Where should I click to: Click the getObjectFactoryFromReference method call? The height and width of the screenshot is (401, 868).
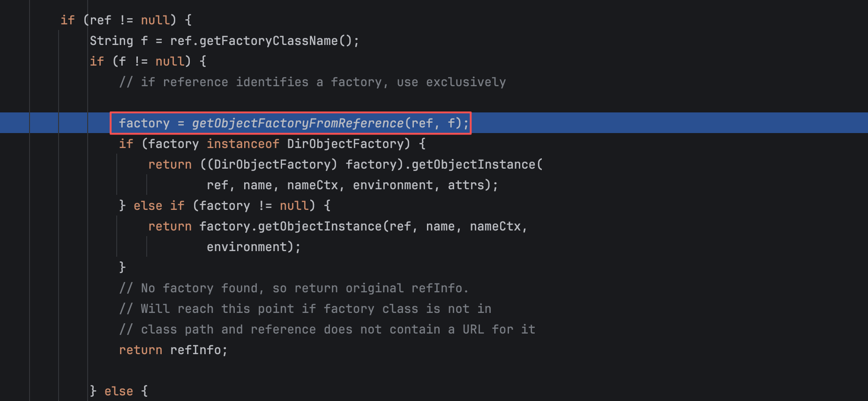pyautogui.click(x=297, y=123)
